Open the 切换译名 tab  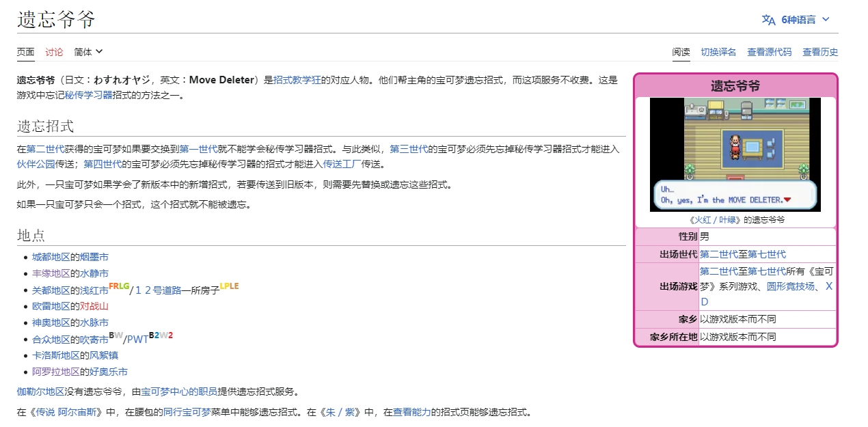[718, 52]
